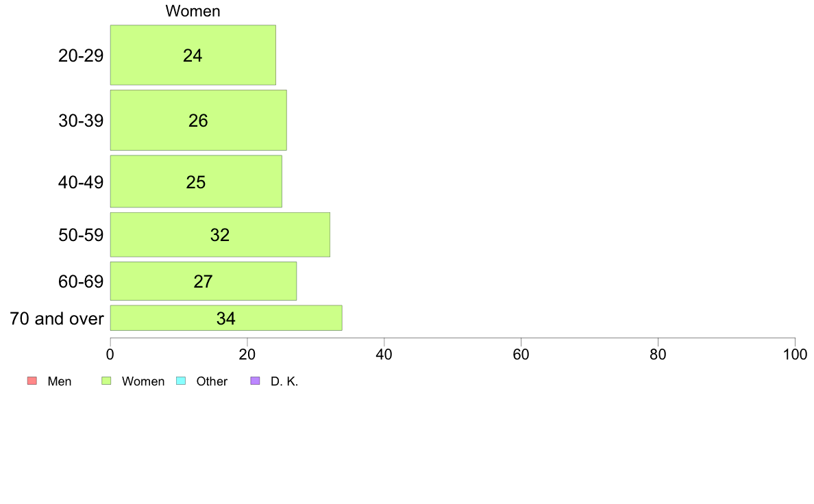Select the 70 and over bar
The image size is (814, 504).
click(x=226, y=318)
